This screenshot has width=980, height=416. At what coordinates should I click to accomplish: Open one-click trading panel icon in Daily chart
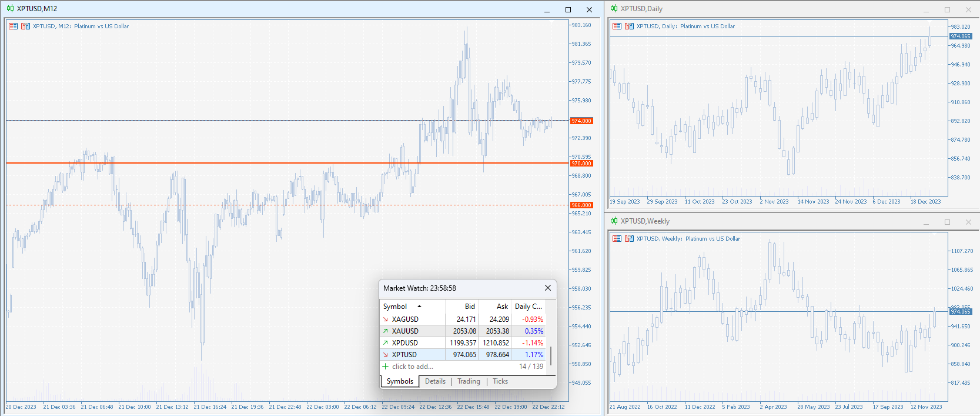tap(617, 26)
